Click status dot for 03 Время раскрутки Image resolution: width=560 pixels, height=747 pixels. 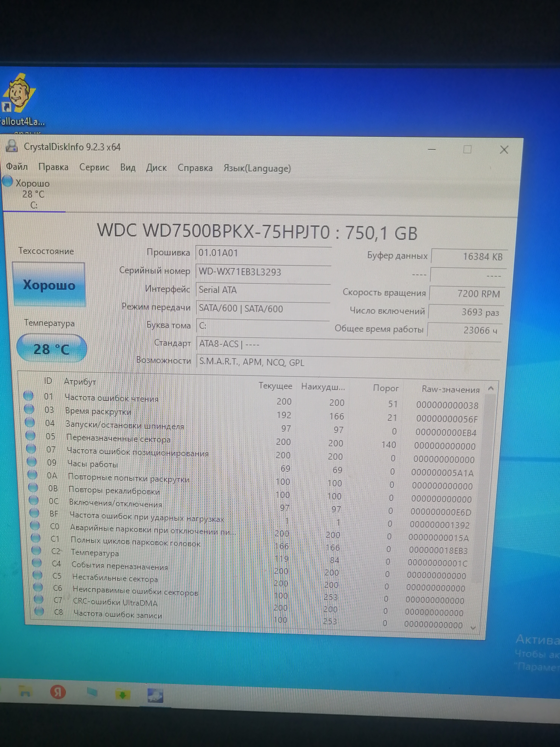(29, 409)
